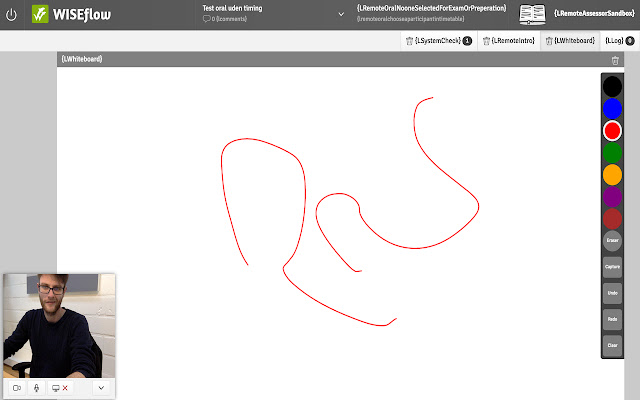Click the trash icon on the LWhiteboard tab
This screenshot has height=400, width=640.
pyautogui.click(x=549, y=41)
